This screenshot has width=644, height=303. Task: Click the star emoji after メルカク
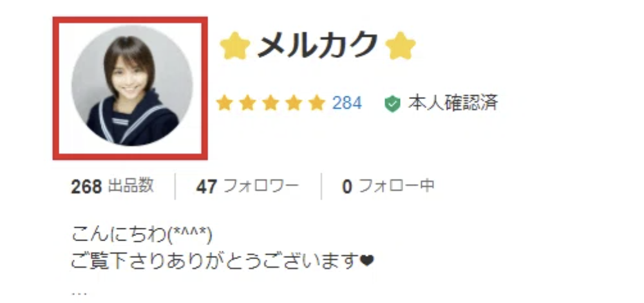pyautogui.click(x=401, y=46)
